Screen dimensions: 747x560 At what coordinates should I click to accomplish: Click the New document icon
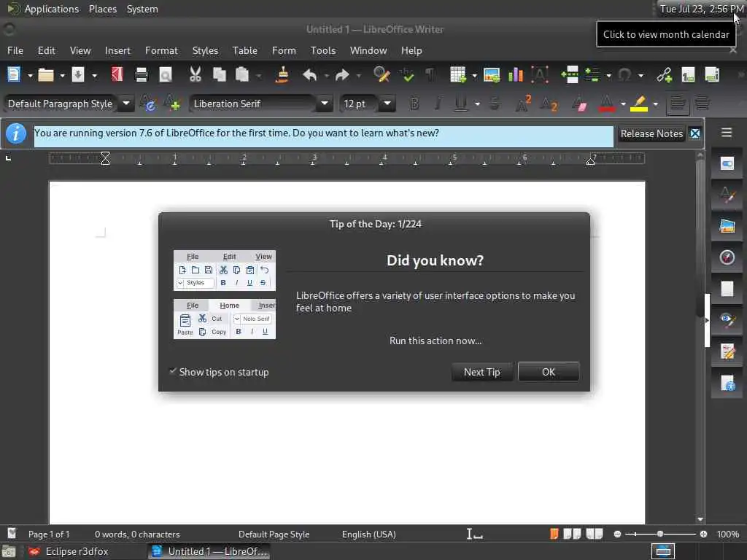click(x=14, y=75)
